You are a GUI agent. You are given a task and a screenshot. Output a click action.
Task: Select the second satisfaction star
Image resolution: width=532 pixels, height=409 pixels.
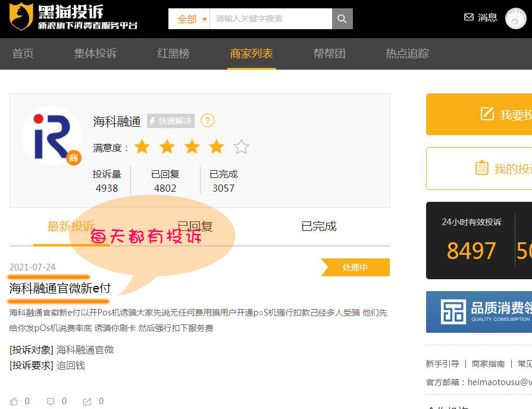[x=167, y=147]
